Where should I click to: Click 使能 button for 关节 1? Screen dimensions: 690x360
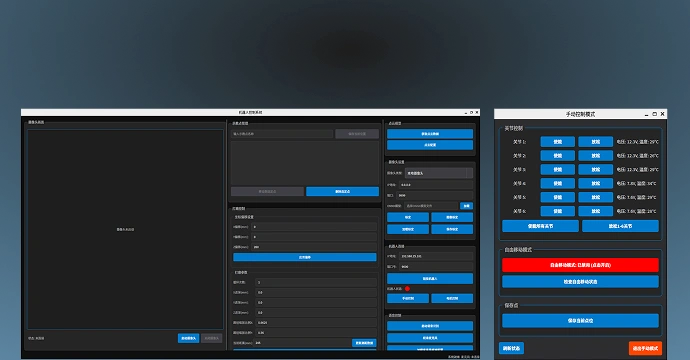click(x=558, y=142)
